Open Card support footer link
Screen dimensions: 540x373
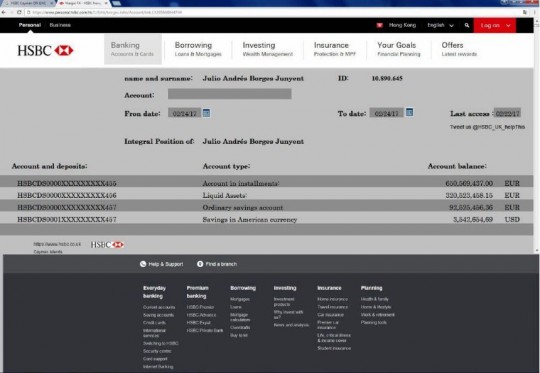pyautogui.click(x=155, y=359)
